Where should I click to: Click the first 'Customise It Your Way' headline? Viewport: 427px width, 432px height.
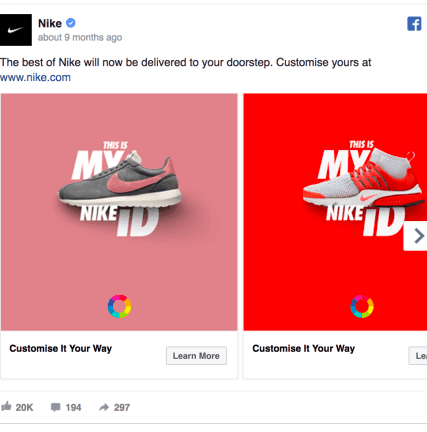61,348
